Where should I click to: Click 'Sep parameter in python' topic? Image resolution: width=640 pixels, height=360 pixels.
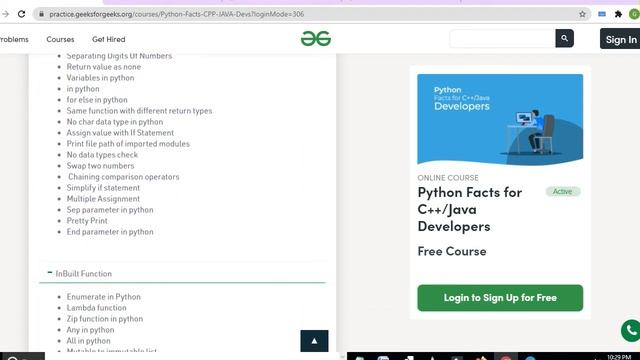pos(110,210)
